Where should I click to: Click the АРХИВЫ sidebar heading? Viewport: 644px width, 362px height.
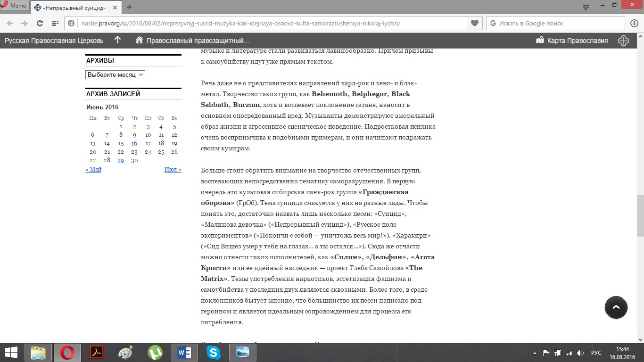100,60
